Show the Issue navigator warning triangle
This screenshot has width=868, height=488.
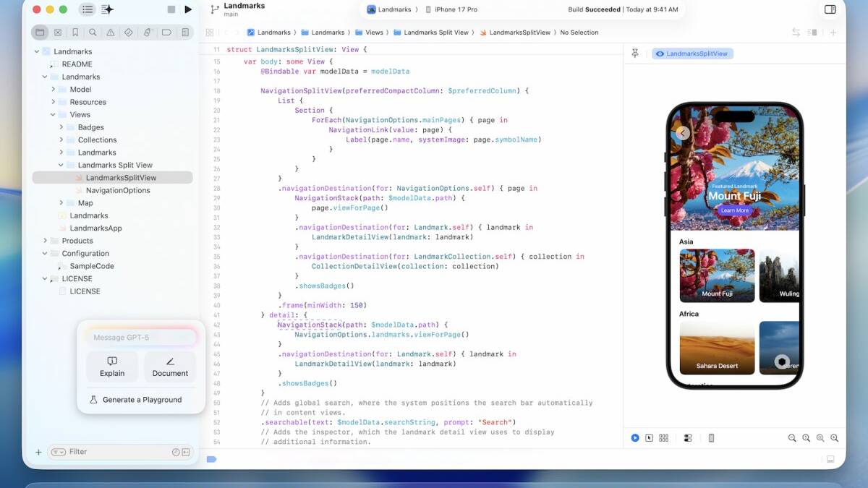point(111,33)
